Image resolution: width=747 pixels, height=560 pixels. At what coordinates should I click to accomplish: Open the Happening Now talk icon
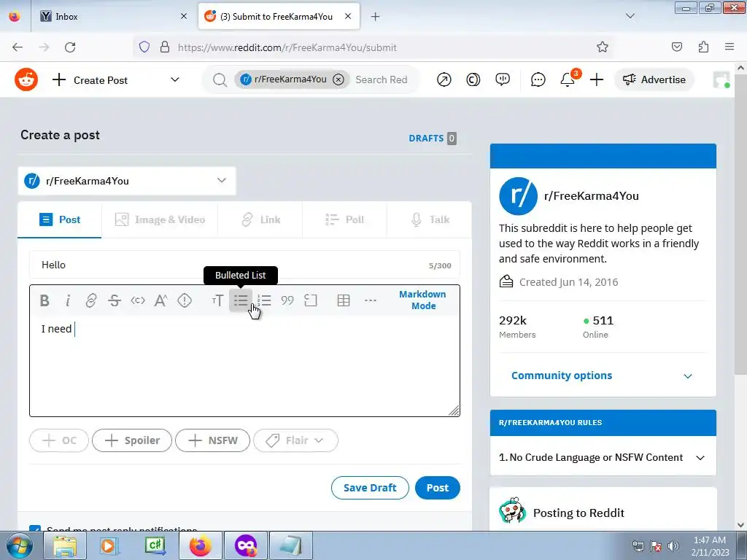click(x=503, y=79)
